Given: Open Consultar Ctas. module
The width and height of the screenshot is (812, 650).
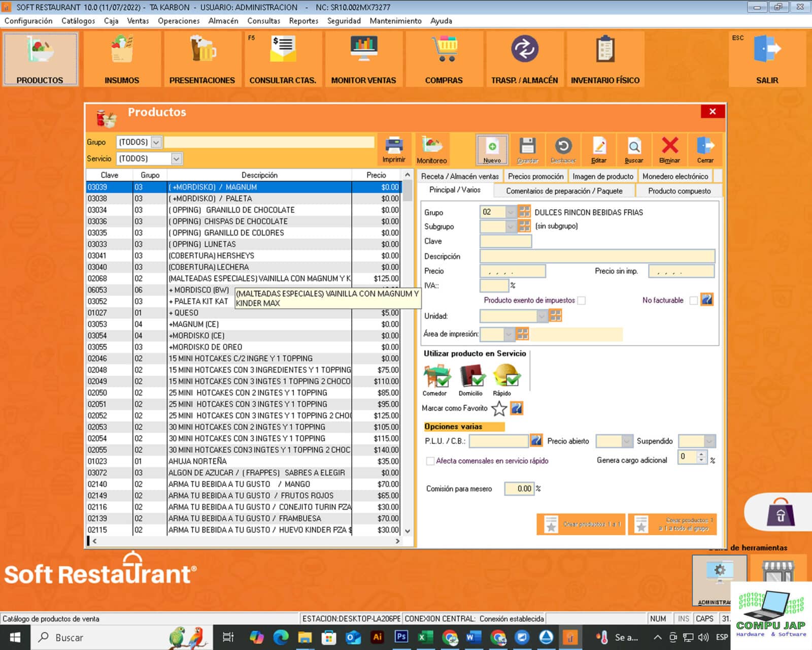Looking at the screenshot, I should pyautogui.click(x=283, y=58).
